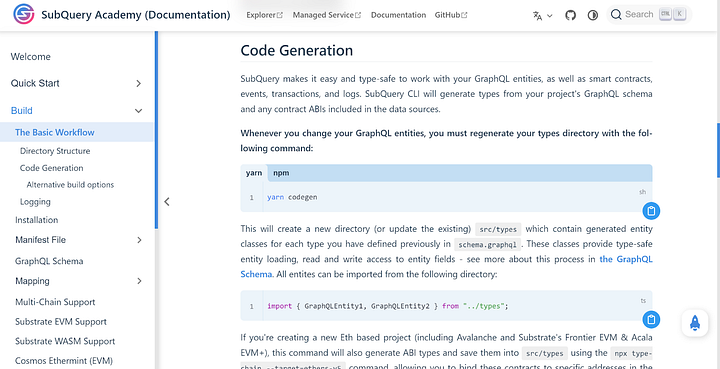The image size is (720, 369).
Task: Expand the Quick Start section
Action: (138, 84)
